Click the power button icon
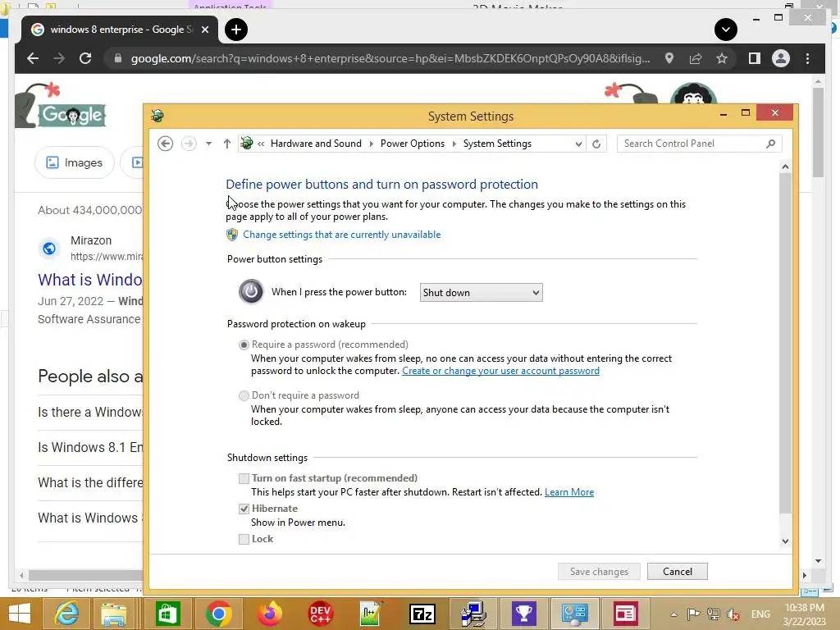Viewport: 840px width, 630px height. (x=251, y=292)
